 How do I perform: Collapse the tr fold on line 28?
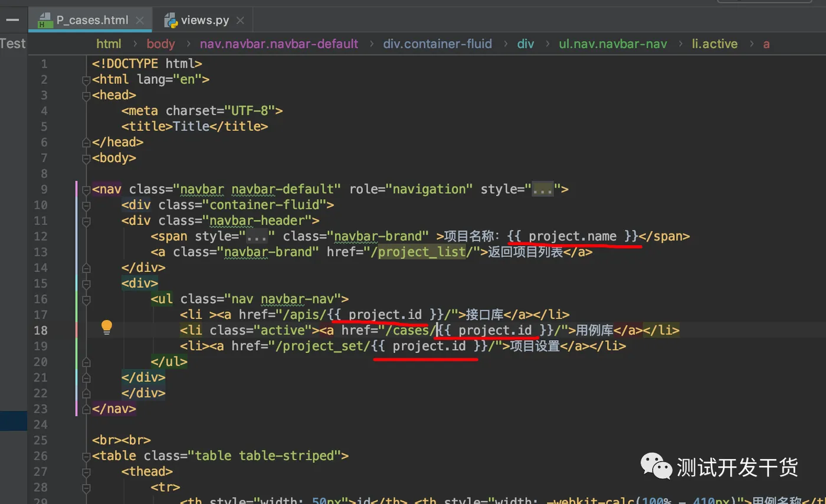[86, 487]
